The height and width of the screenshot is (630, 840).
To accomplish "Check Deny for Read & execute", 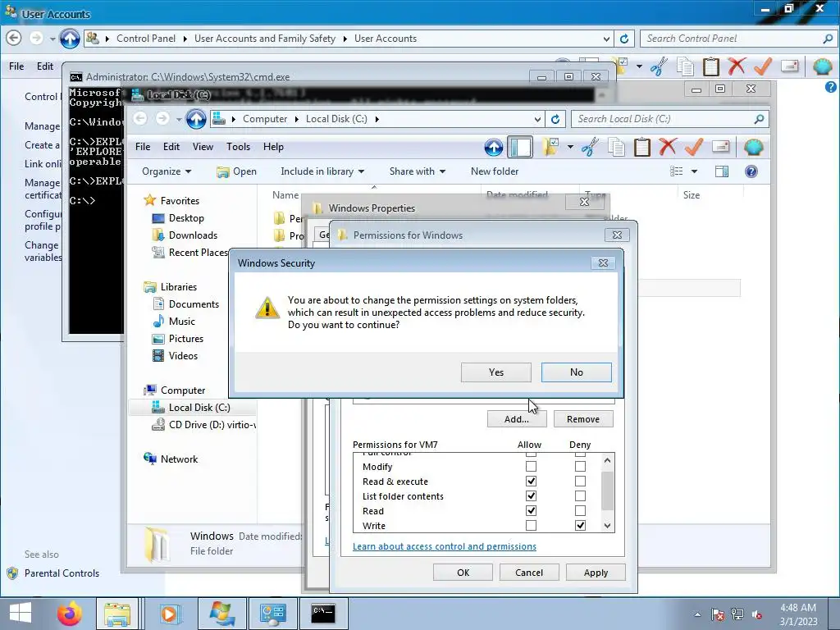I will [x=580, y=481].
